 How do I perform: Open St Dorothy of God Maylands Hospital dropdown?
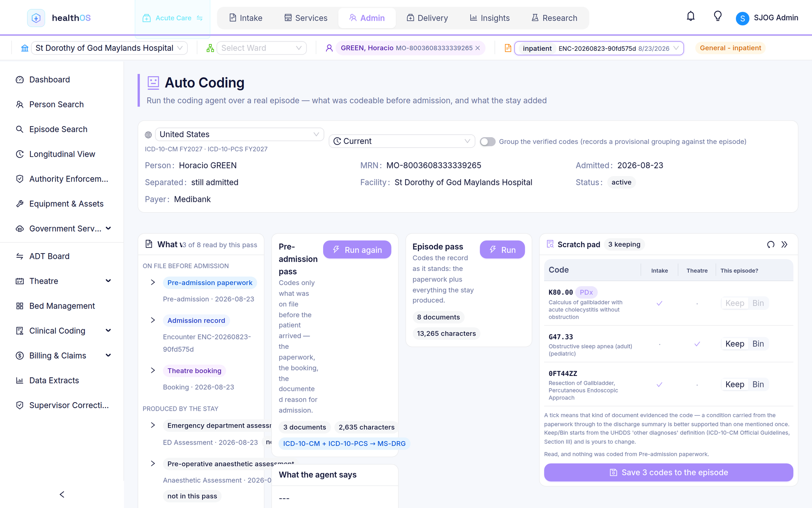coord(110,48)
